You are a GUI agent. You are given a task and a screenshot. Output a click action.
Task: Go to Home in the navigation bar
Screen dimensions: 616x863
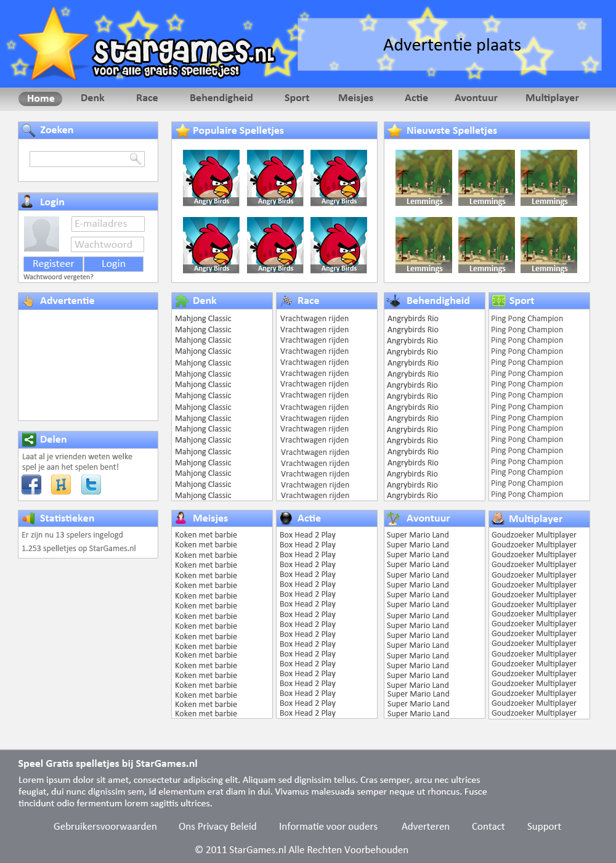(41, 99)
